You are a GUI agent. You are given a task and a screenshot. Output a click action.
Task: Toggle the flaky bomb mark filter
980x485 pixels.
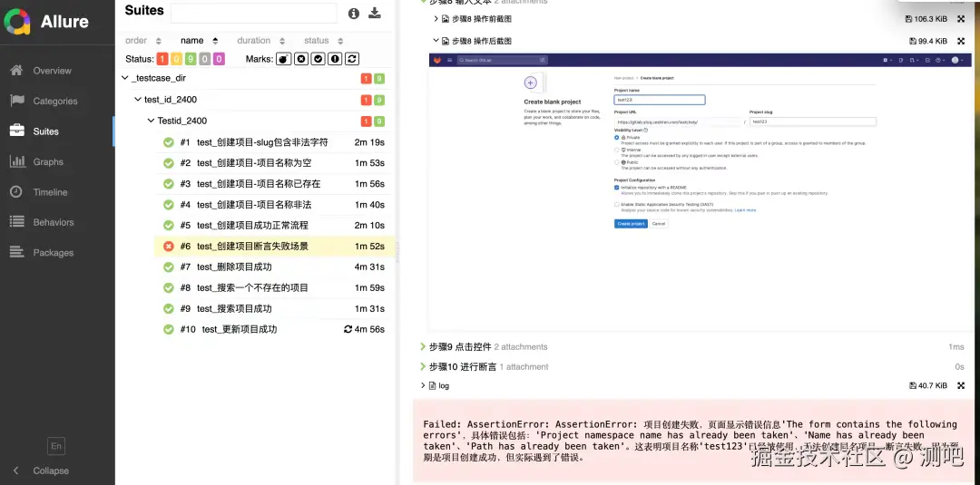284,59
